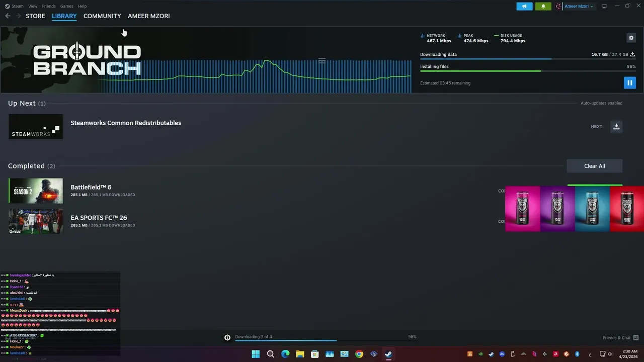Screen dimensions: 644x362
Task: Open File Explorer from taskbar
Action: coord(300,354)
